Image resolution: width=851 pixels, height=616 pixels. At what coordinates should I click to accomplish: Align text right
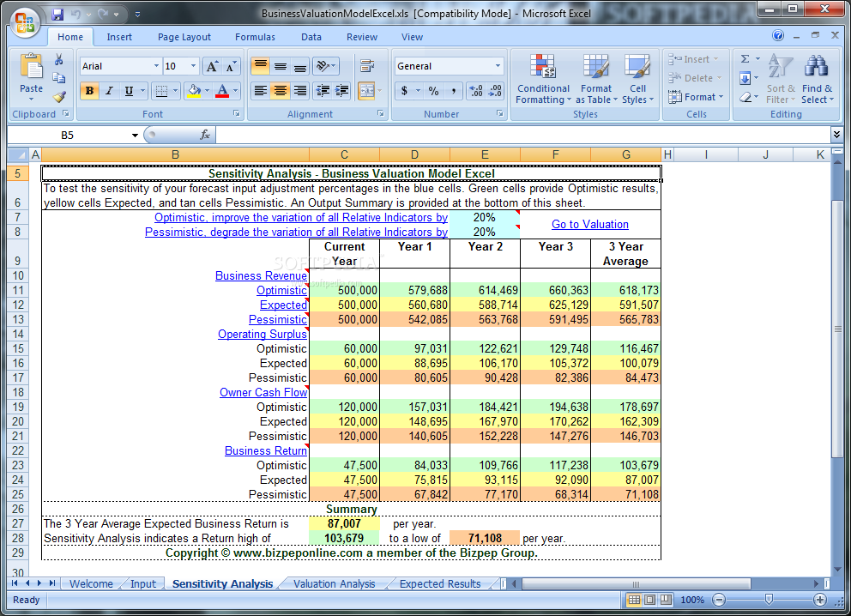click(300, 91)
